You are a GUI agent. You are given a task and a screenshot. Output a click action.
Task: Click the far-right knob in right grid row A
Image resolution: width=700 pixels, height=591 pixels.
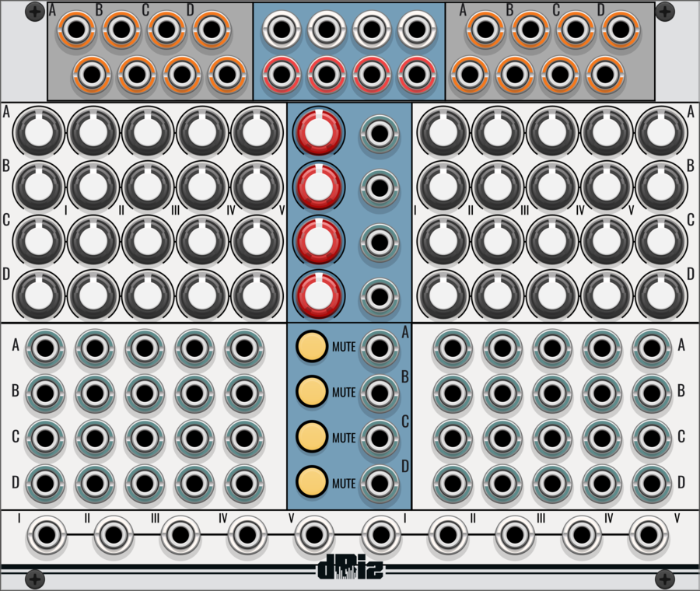point(660,132)
